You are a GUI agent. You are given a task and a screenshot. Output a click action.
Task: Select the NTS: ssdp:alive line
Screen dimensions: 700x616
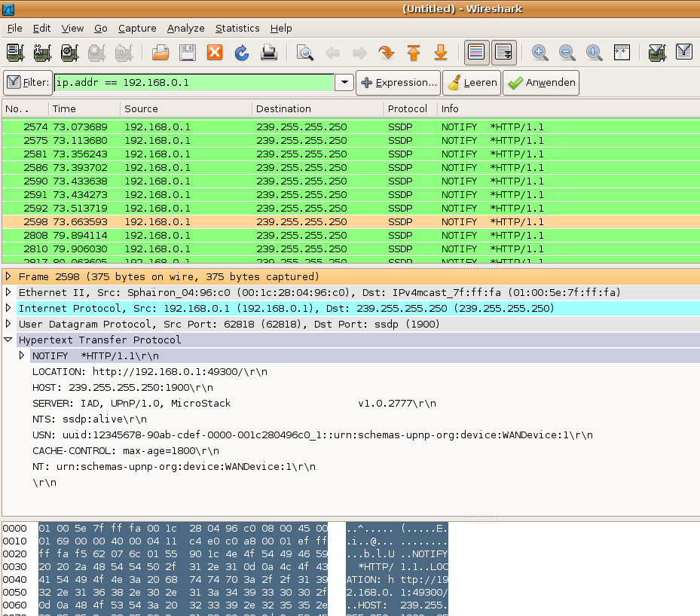89,419
